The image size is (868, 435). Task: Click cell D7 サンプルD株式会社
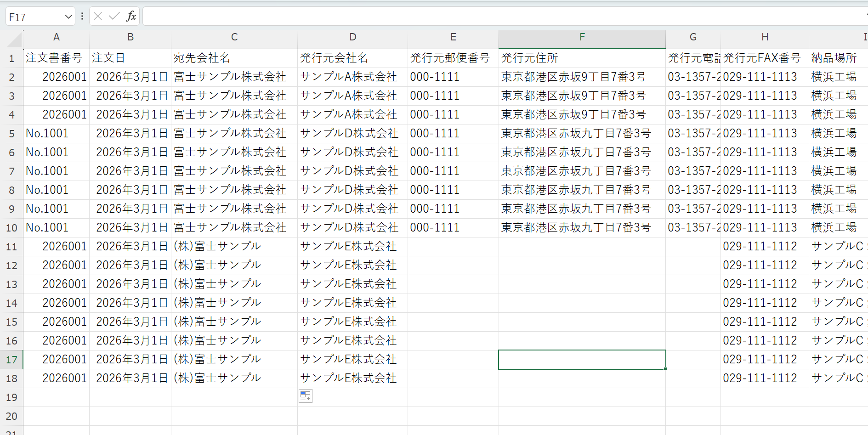pos(353,171)
